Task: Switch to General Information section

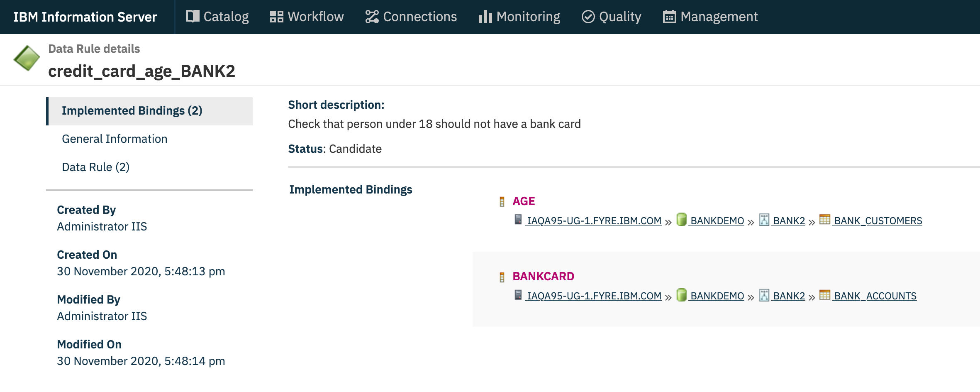Action: point(115,139)
